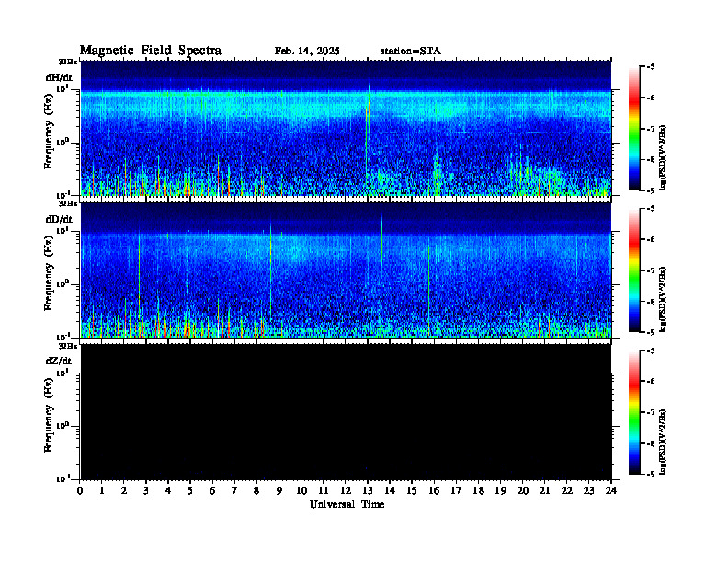Click the -5 value on the dH/dt color bar
Screen dimensions: 728x563
click(651, 67)
